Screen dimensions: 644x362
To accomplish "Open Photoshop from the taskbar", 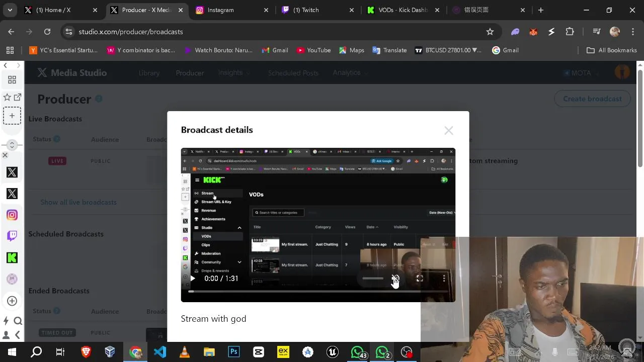I will pos(234,352).
